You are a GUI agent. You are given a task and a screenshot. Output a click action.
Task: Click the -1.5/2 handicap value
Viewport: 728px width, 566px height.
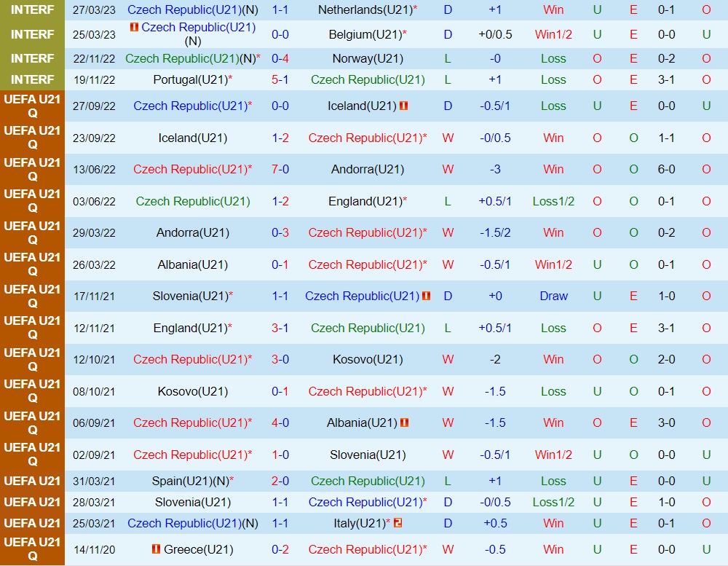495,232
